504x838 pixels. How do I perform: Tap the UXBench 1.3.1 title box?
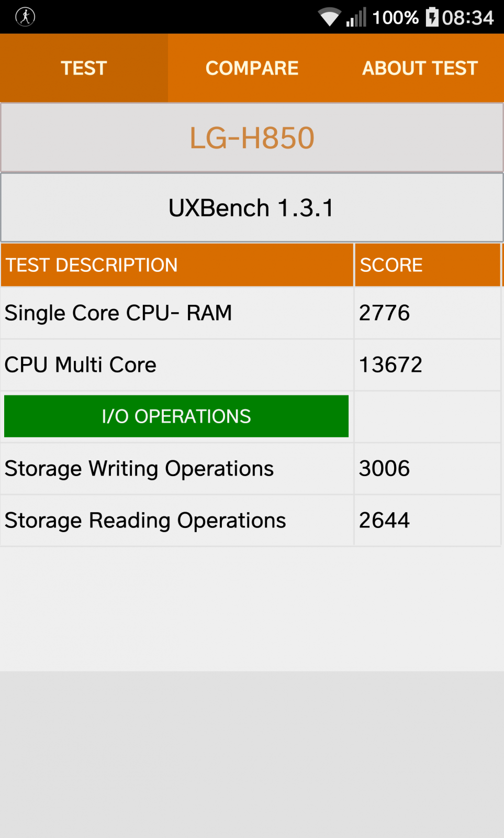pos(252,208)
